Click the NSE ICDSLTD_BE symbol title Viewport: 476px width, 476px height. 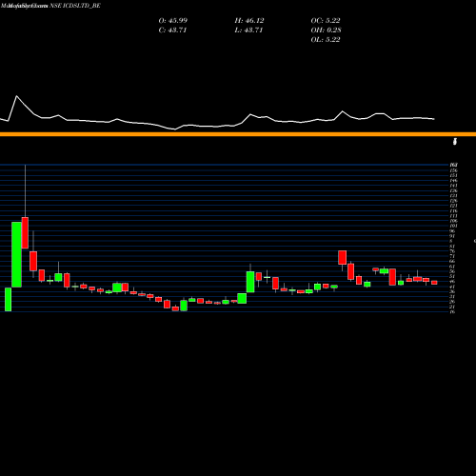pyautogui.click(x=75, y=6)
